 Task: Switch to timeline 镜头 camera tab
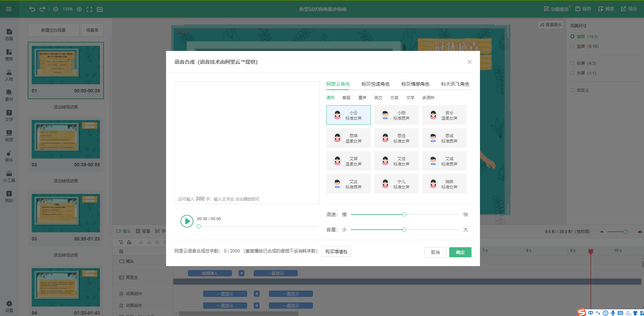[x=124, y=231]
